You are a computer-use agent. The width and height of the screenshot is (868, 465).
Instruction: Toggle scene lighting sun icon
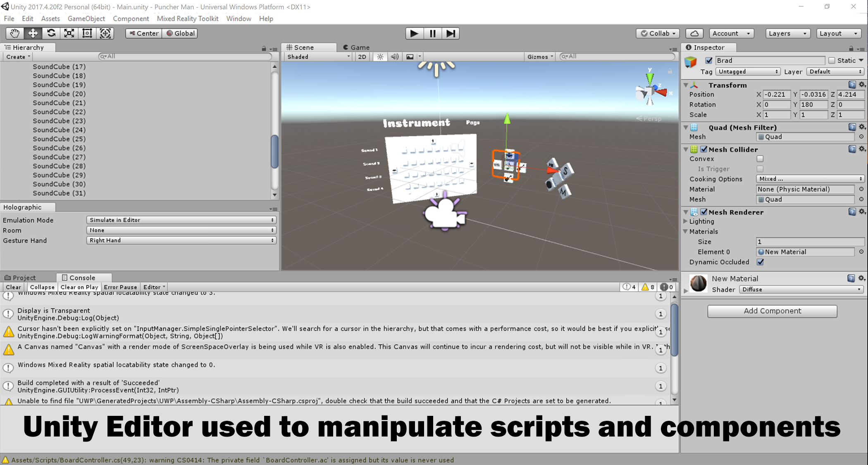(380, 57)
